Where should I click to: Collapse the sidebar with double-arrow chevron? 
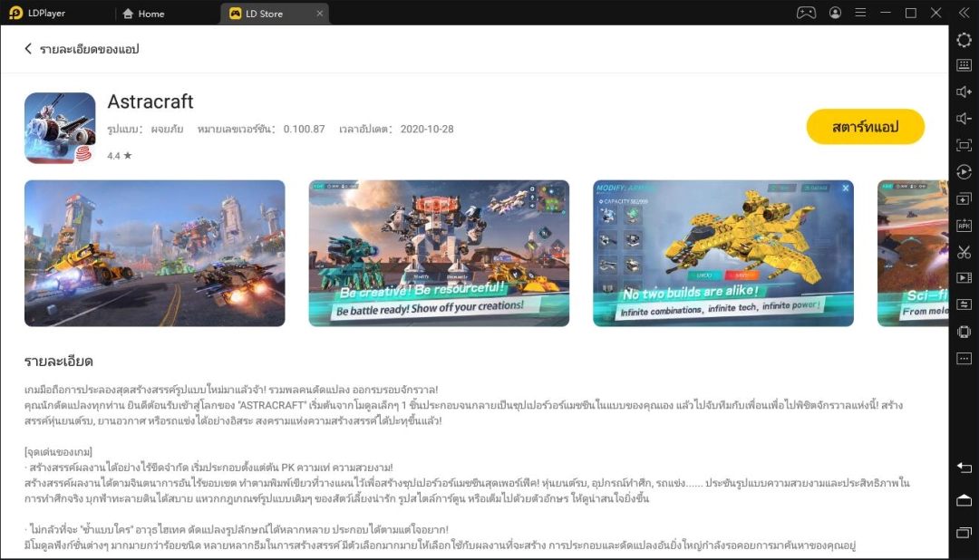point(964,13)
